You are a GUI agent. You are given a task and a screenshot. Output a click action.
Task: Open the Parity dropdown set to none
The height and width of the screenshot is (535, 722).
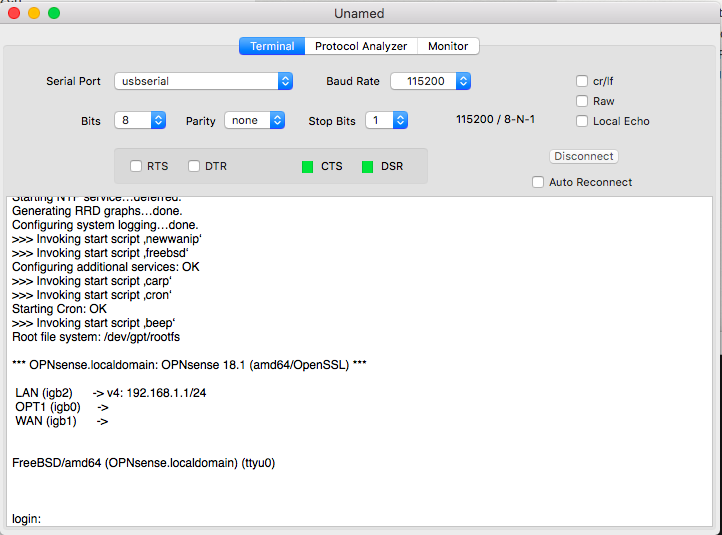tap(255, 121)
